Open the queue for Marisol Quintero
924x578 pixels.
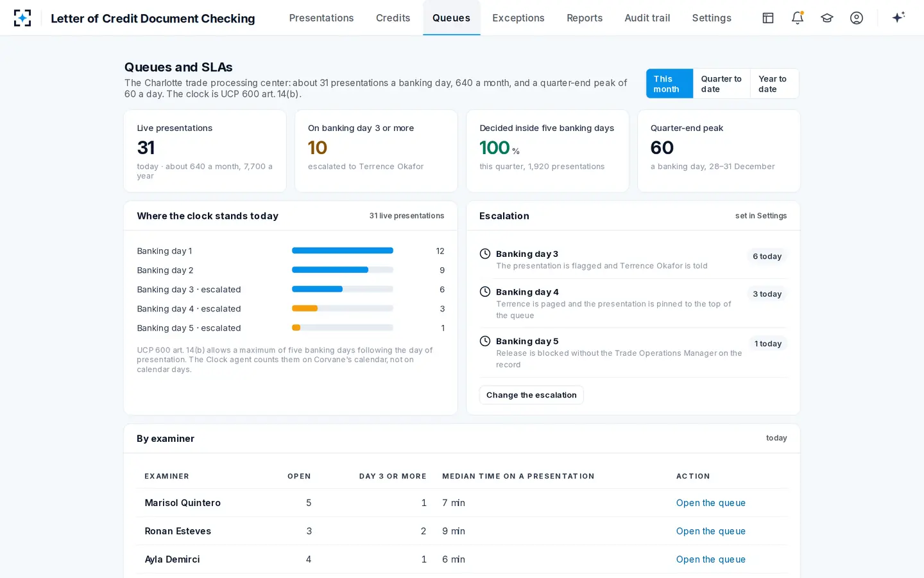point(710,503)
